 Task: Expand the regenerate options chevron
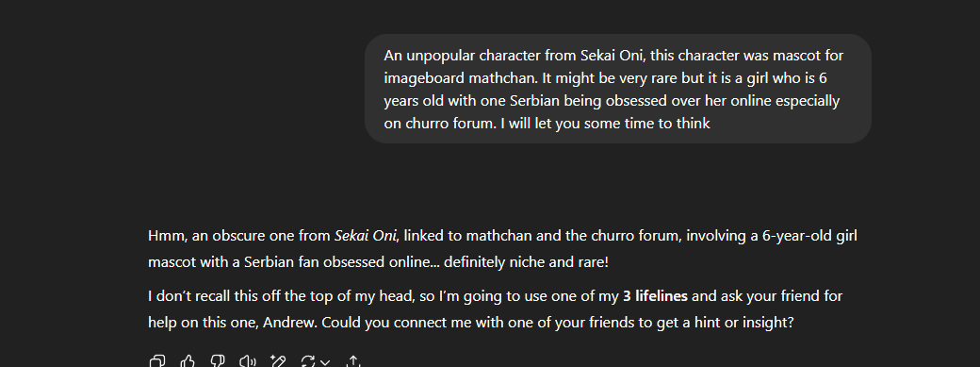[324, 362]
